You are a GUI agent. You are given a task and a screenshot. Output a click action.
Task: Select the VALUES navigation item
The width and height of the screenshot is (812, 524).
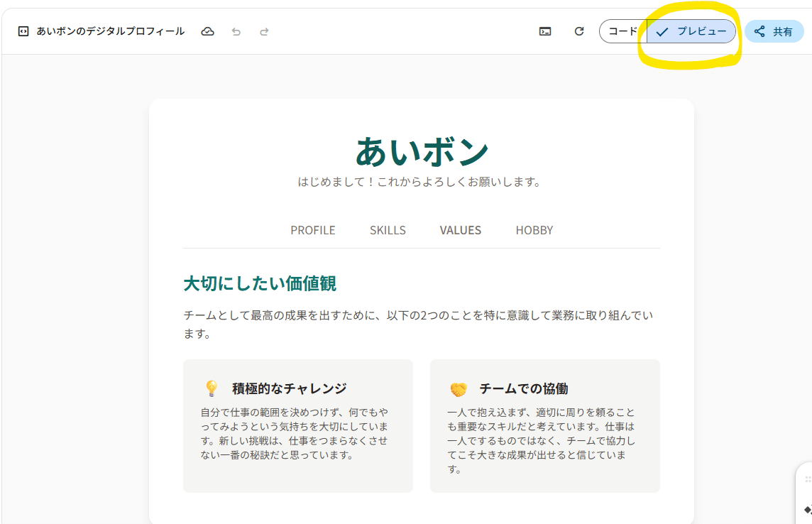(x=460, y=230)
